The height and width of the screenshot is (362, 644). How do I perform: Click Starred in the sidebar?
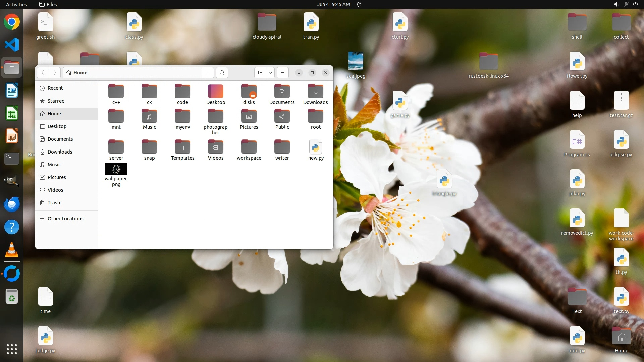pyautogui.click(x=56, y=101)
